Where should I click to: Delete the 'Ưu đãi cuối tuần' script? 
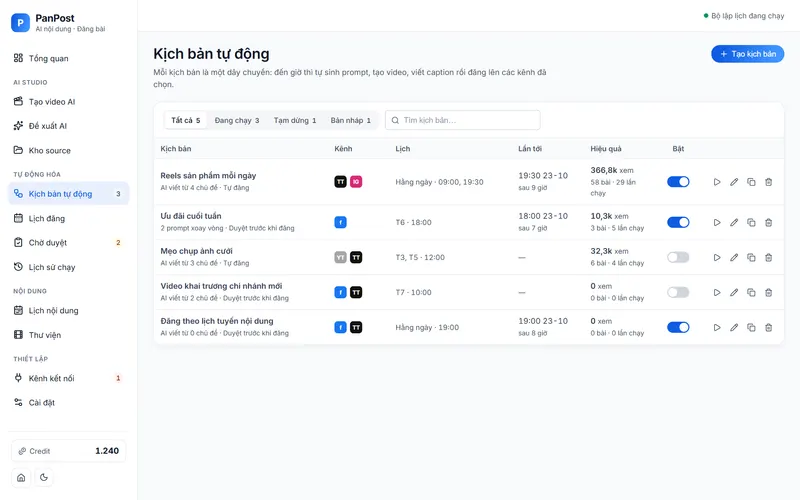[768, 222]
